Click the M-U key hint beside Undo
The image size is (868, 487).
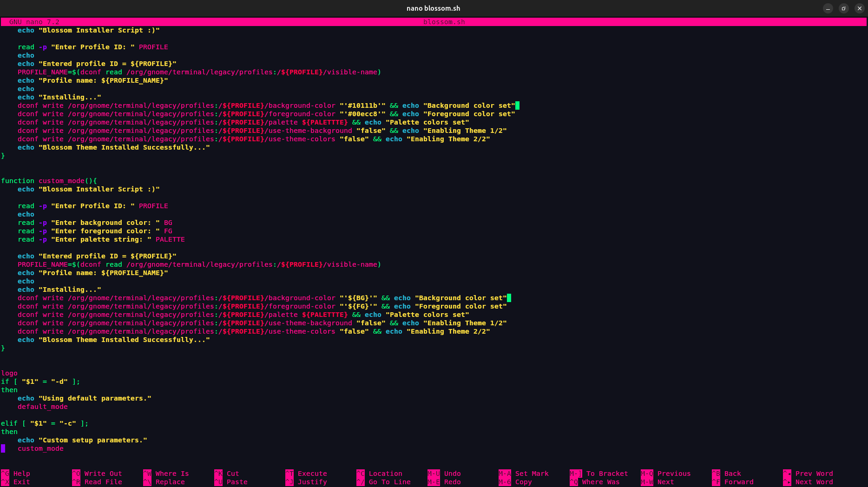pyautogui.click(x=434, y=474)
